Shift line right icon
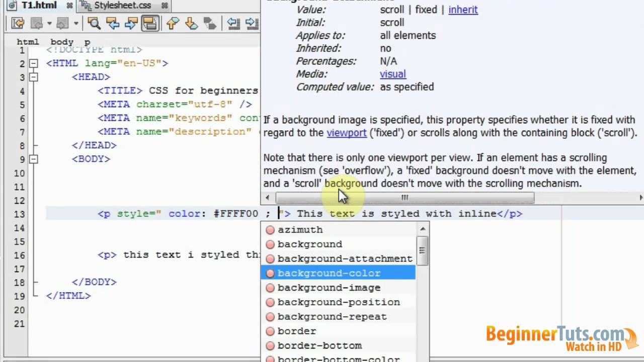Screen dimensions: 644x362 click(252, 23)
